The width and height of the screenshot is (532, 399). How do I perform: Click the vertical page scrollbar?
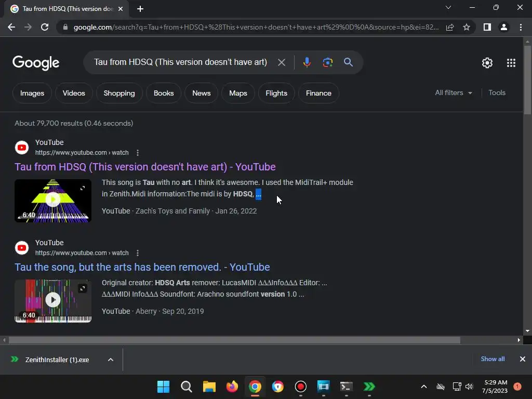click(527, 80)
